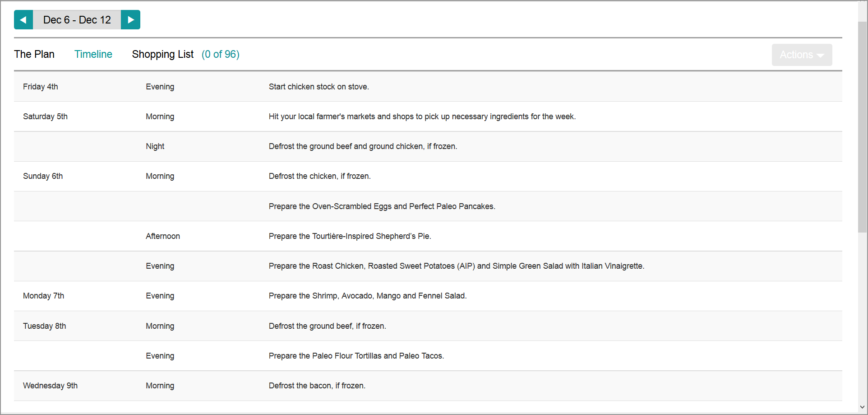Click Evening in the Monday 7th row
This screenshot has width=868, height=415.
coord(160,296)
